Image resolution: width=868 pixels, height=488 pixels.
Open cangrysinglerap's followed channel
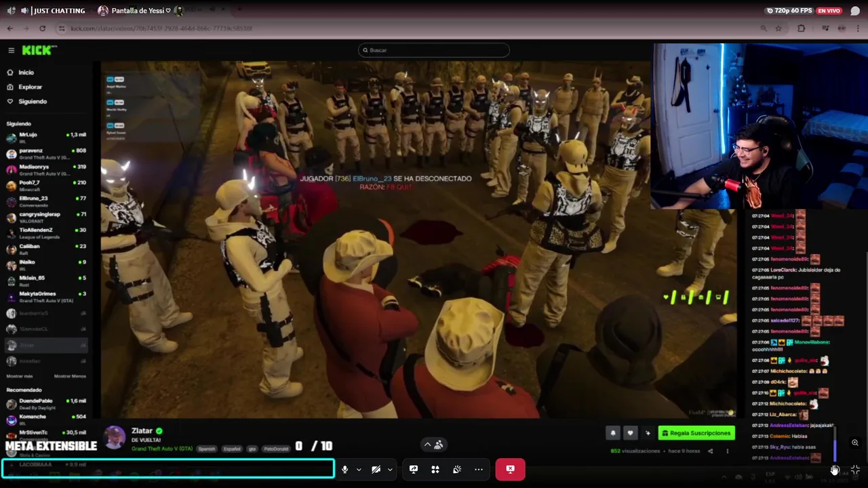[46, 218]
